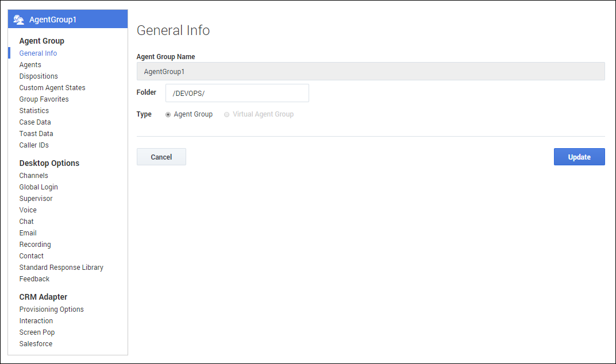Click the Update button

tap(579, 157)
